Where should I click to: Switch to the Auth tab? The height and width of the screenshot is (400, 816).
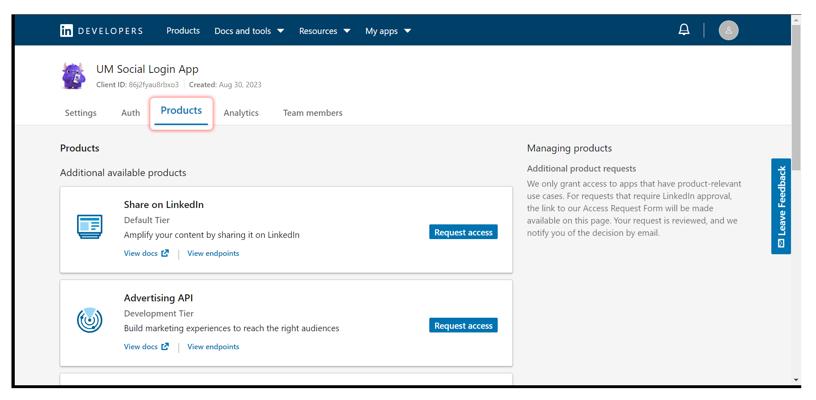click(x=131, y=113)
